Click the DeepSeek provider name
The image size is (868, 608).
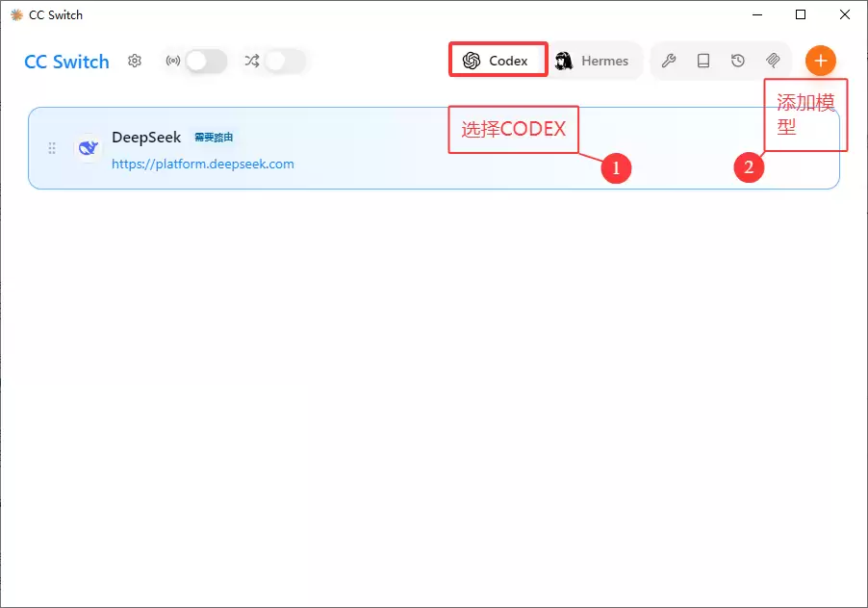(x=146, y=138)
